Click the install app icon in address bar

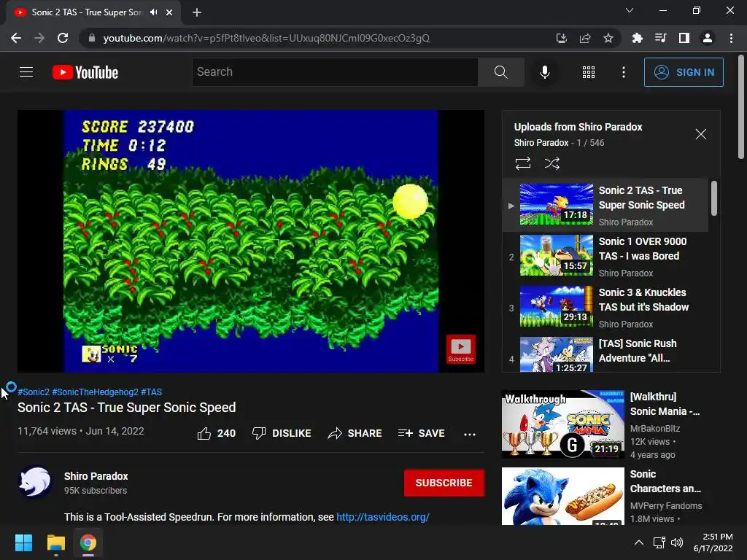[562, 38]
